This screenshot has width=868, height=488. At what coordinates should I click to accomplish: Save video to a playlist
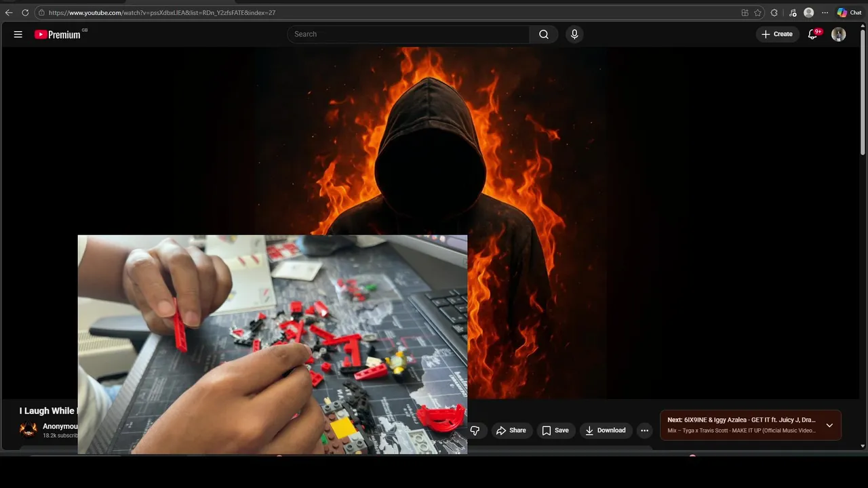click(x=555, y=430)
